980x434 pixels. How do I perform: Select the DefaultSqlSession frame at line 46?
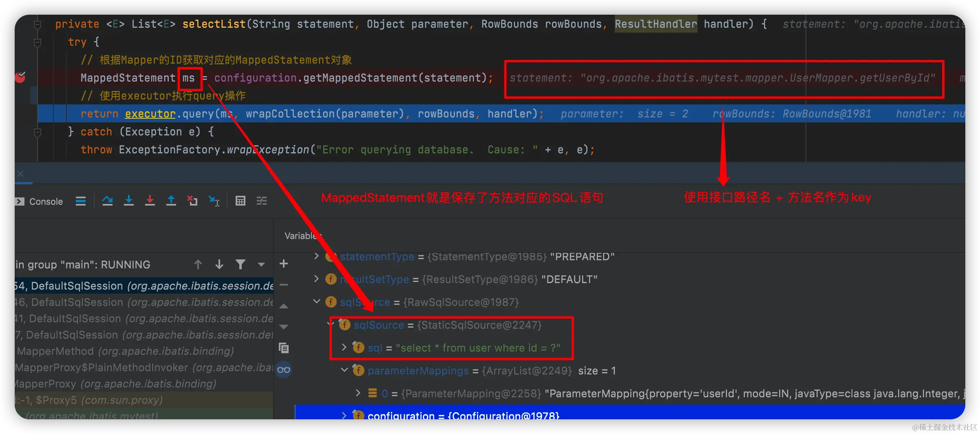click(x=144, y=302)
